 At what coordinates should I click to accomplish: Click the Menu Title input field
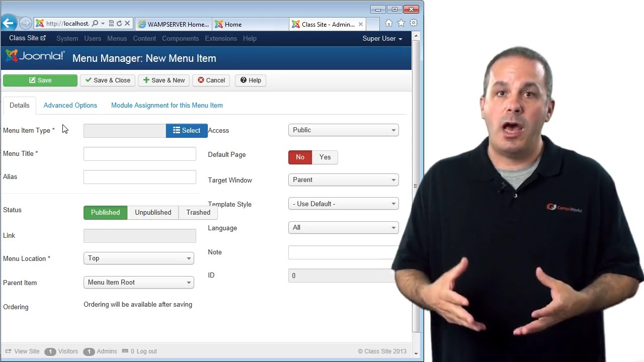pyautogui.click(x=140, y=154)
